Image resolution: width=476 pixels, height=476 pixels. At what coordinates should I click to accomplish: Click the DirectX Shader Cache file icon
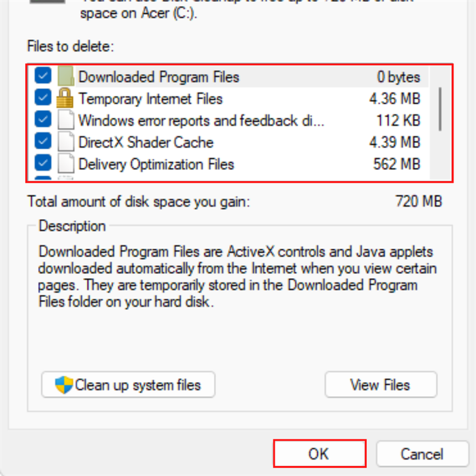65,143
